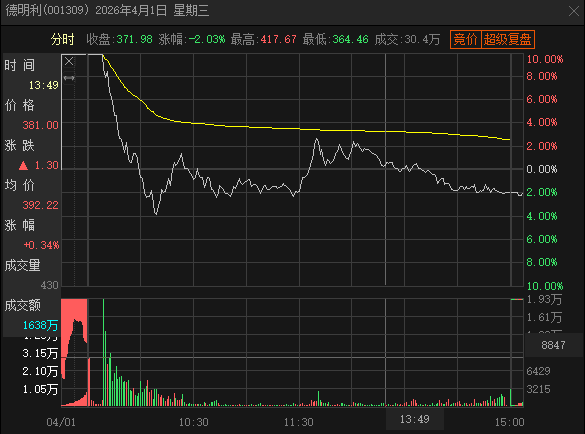Click the 10:30 time axis label
This screenshot has height=434, width=585.
pos(193,422)
